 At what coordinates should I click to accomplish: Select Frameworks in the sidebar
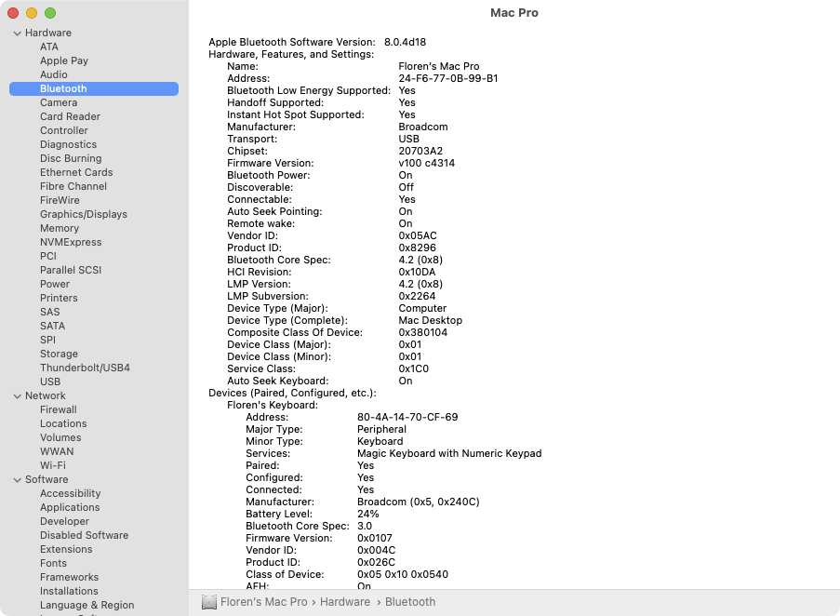coord(69,577)
